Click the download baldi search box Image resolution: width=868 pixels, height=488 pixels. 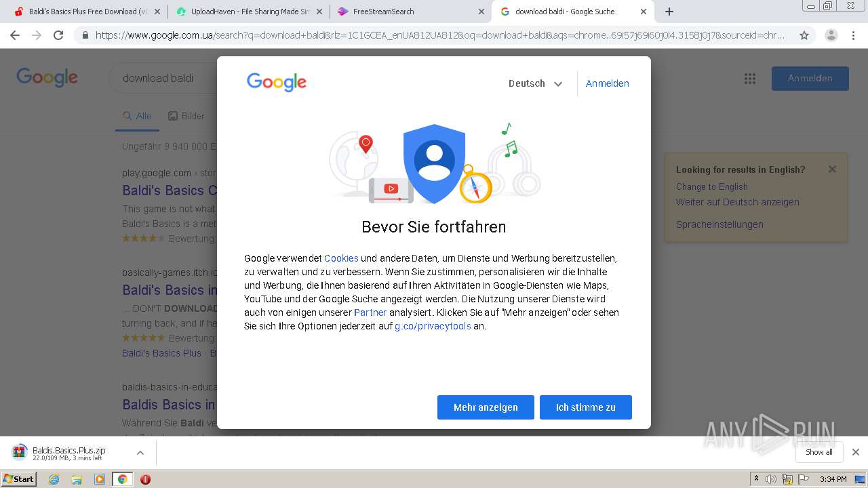tap(163, 79)
